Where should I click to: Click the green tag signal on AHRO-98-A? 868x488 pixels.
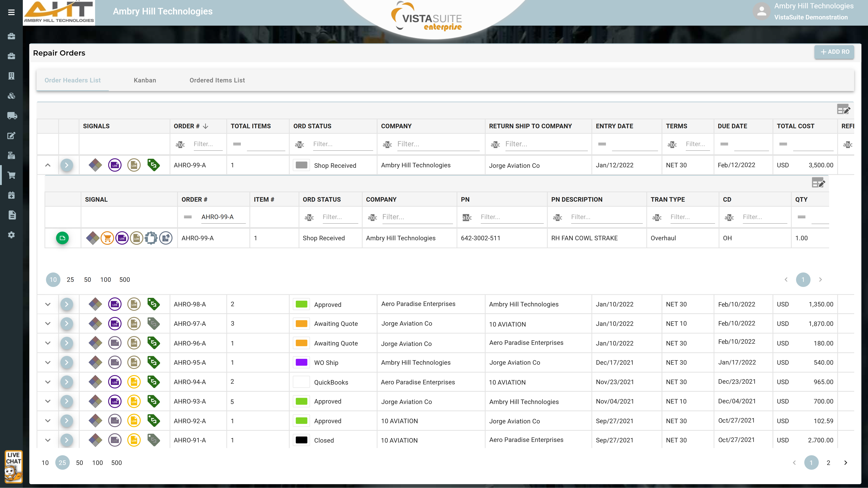point(153,304)
